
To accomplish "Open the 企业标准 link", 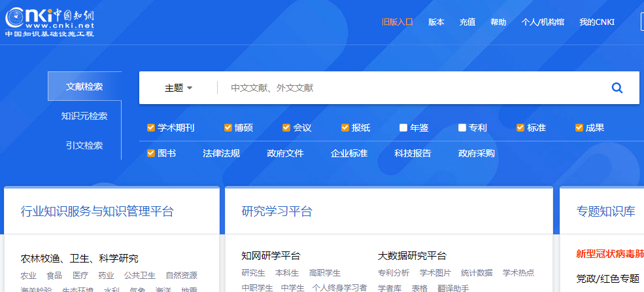I will [349, 153].
